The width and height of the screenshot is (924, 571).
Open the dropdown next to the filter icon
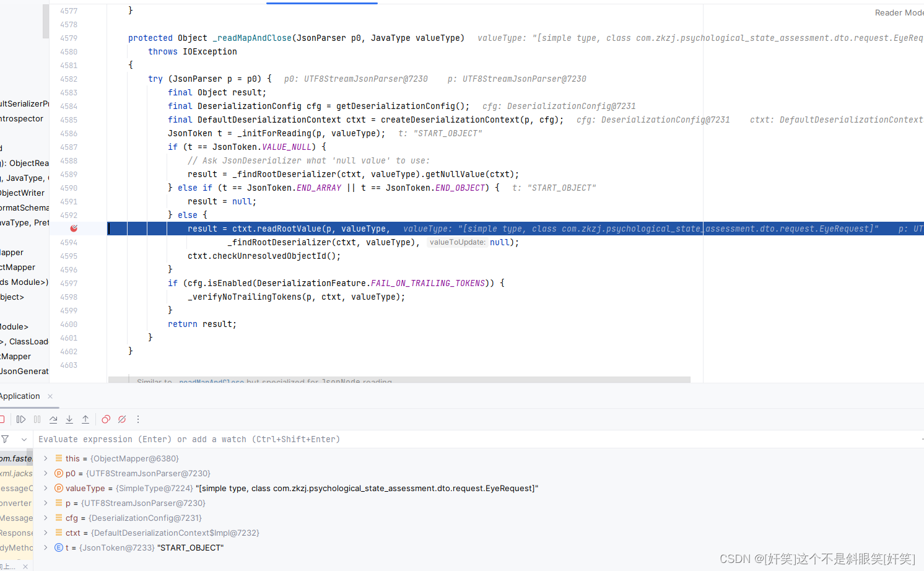click(24, 439)
